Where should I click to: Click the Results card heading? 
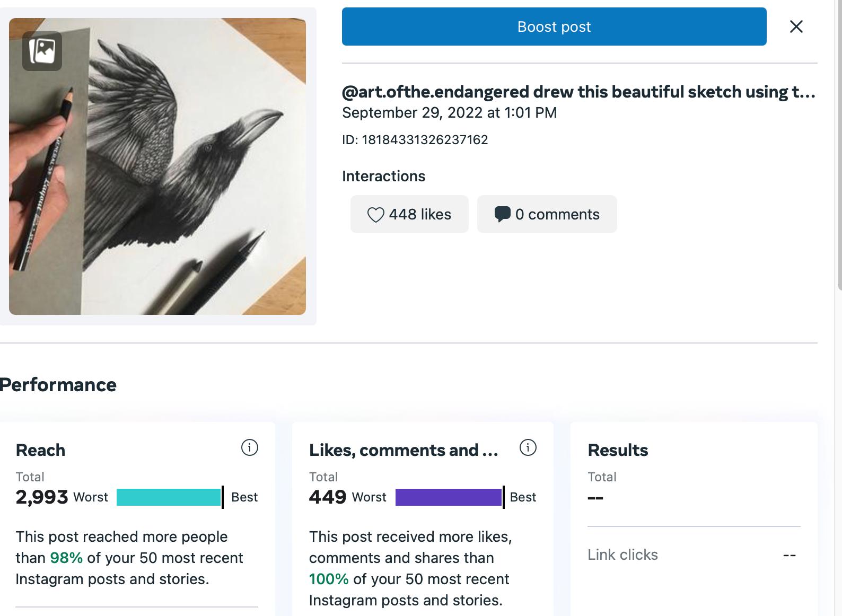point(618,450)
